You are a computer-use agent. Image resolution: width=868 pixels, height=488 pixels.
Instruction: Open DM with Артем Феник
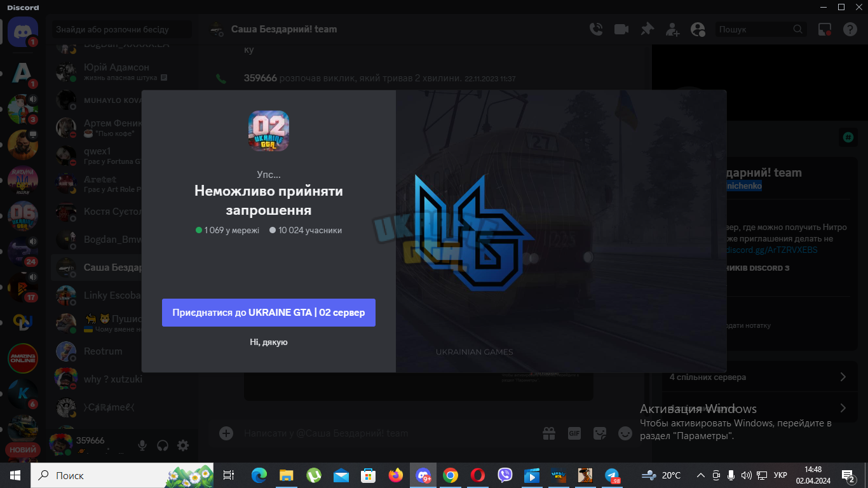[x=123, y=128]
